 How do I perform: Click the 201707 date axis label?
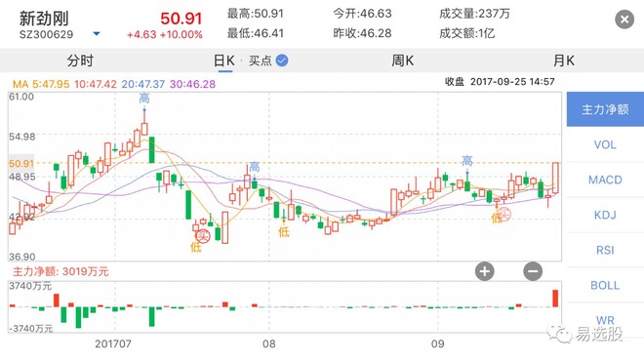click(113, 343)
